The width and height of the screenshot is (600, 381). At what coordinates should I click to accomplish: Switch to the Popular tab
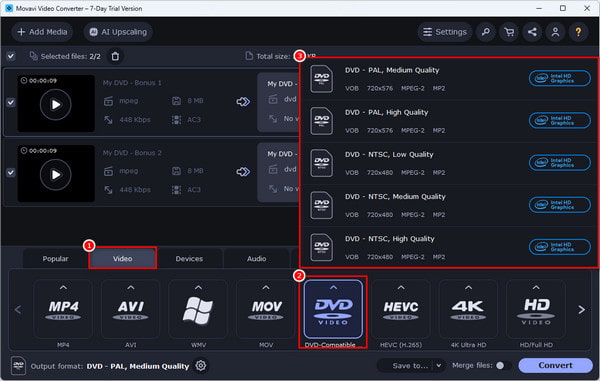[x=55, y=259]
